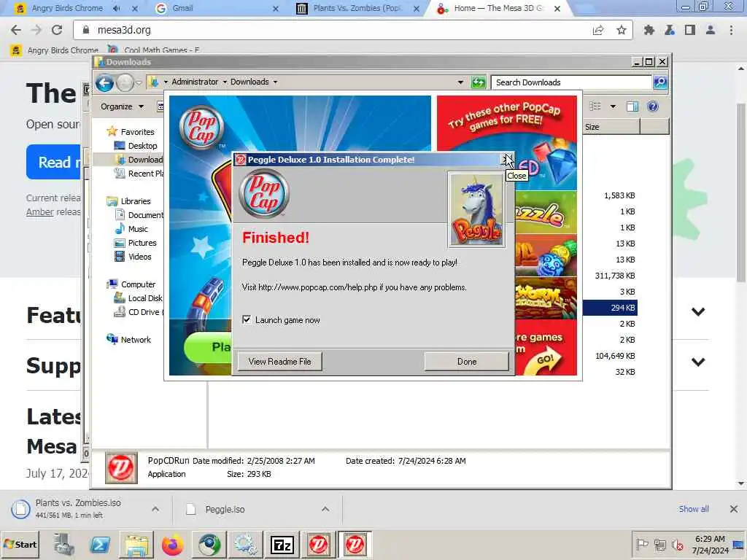The width and height of the screenshot is (747, 560).
Task: Open the Angry Birds Chrome bookmark
Action: coord(55,50)
